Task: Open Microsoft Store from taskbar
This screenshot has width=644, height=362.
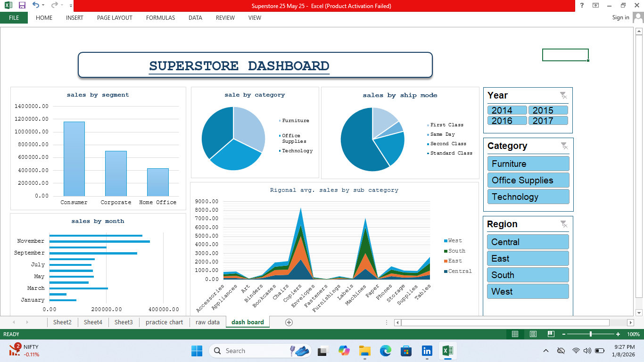Action: (x=406, y=351)
